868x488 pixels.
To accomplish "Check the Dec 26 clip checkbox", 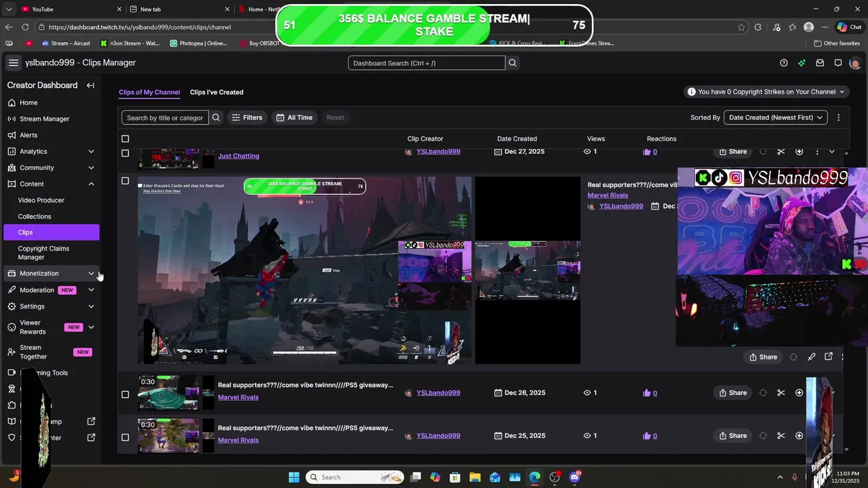I will click(x=125, y=394).
